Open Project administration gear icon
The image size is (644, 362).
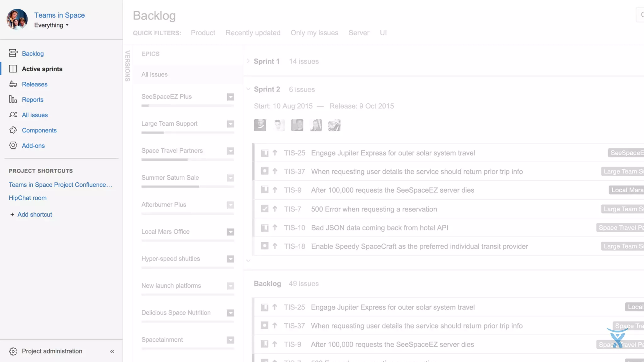[13, 351]
